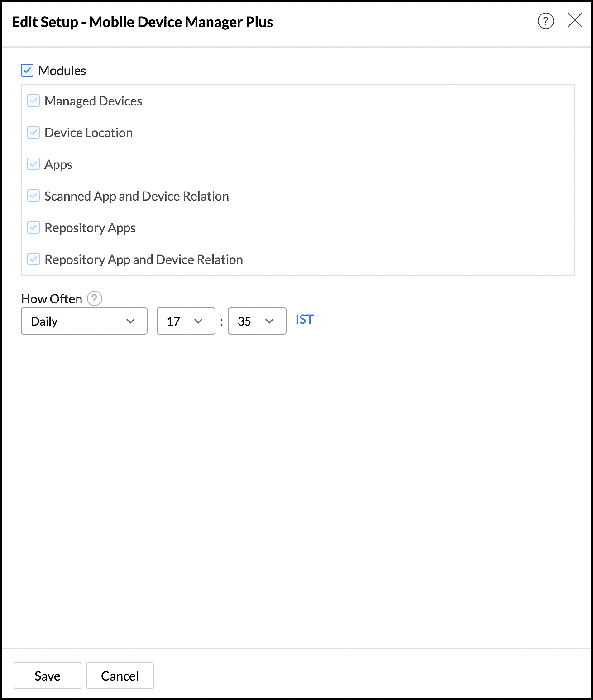This screenshot has height=700, width=593.
Task: Uncheck the Modules checkbox
Action: (27, 70)
